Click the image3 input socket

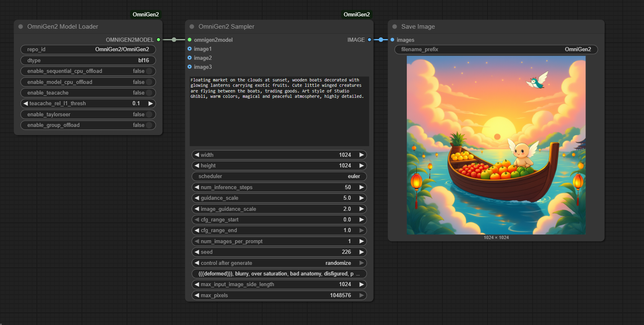click(190, 67)
